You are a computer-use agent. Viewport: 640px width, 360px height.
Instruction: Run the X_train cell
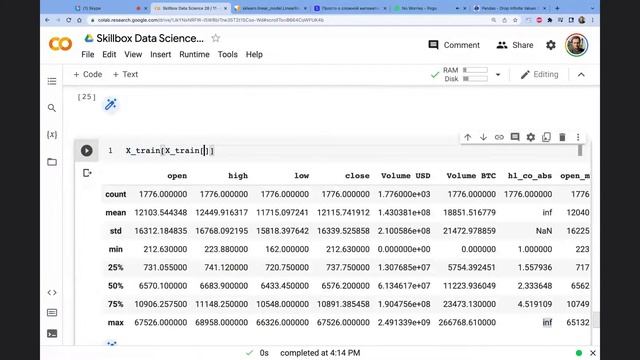pyautogui.click(x=87, y=151)
